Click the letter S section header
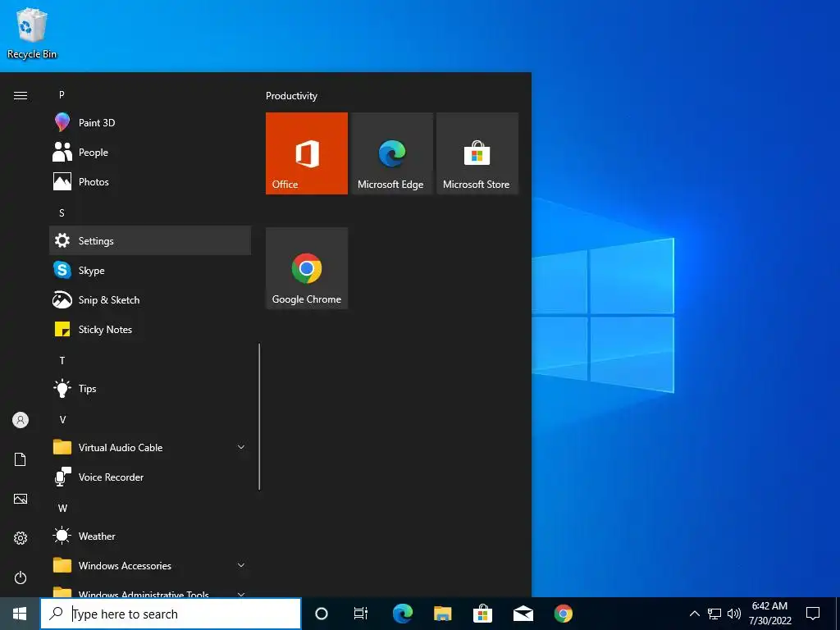Image resolution: width=840 pixels, height=630 pixels. [62, 212]
